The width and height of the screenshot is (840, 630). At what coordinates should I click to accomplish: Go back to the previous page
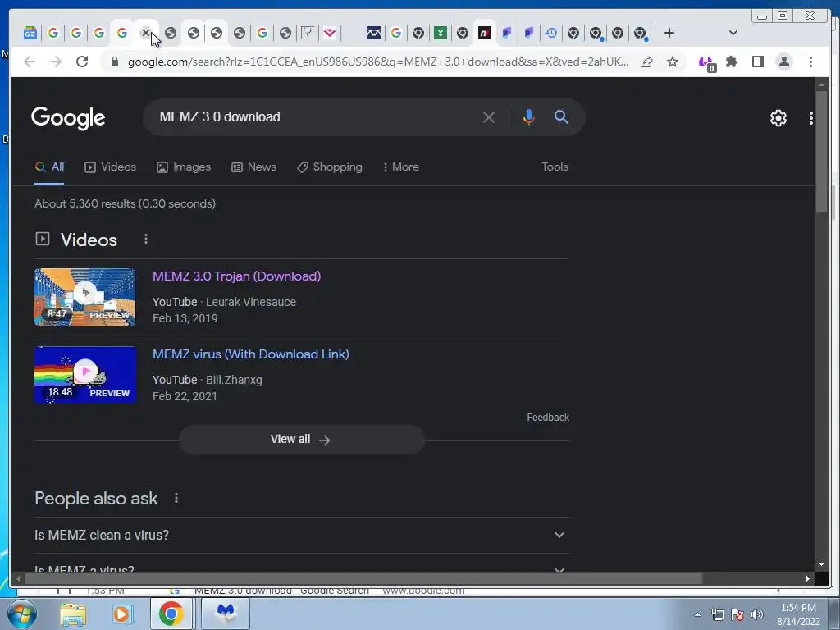click(x=30, y=62)
